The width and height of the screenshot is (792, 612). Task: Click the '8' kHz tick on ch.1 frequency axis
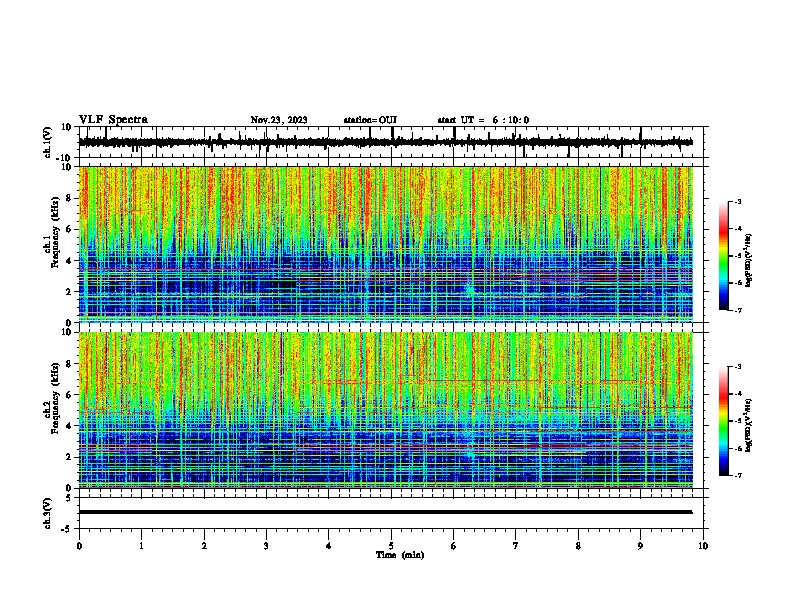(69, 198)
